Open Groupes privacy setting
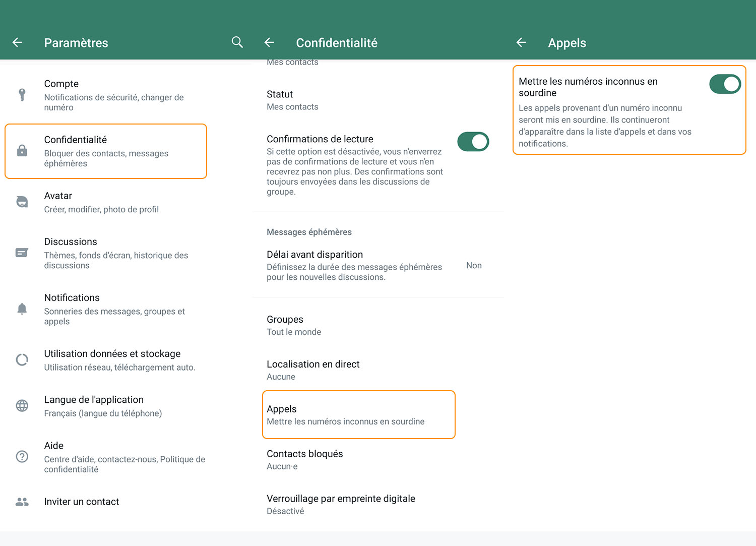The width and height of the screenshot is (756, 546). coord(378,325)
